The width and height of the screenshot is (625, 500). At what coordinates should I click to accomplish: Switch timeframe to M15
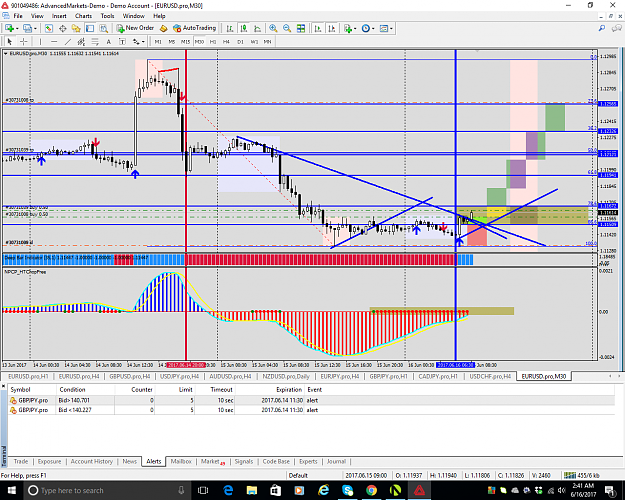tap(185, 41)
